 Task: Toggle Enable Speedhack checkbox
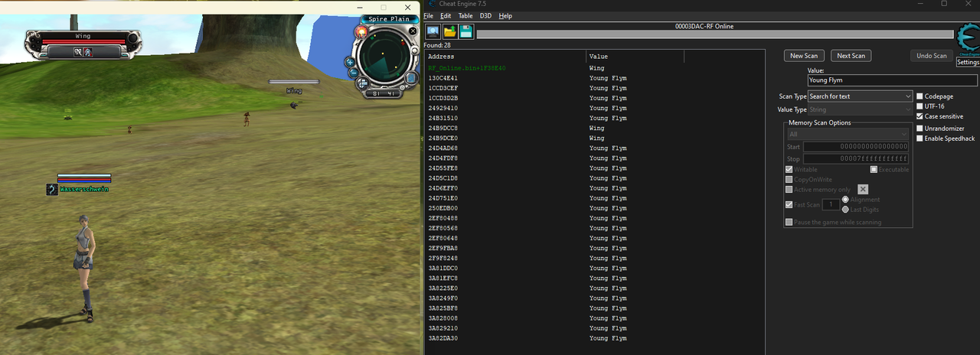click(920, 138)
